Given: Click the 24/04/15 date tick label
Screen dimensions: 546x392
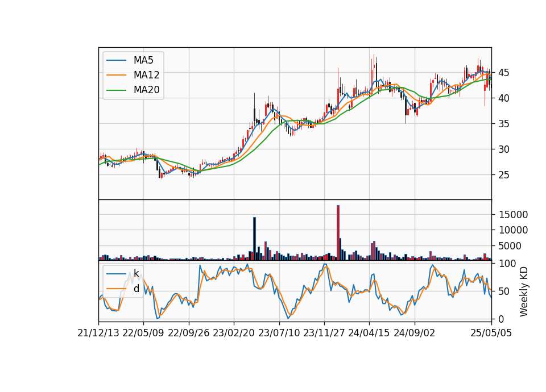Looking at the screenshot, I should [369, 333].
